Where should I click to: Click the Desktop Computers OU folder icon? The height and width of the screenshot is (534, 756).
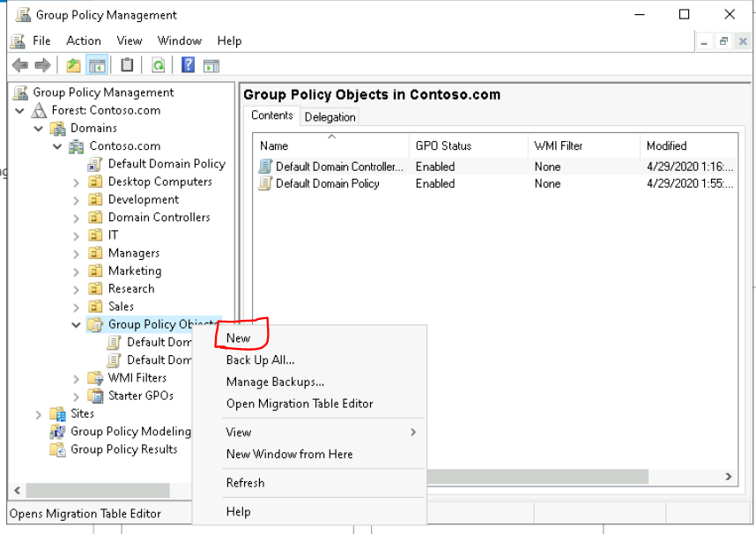95,182
